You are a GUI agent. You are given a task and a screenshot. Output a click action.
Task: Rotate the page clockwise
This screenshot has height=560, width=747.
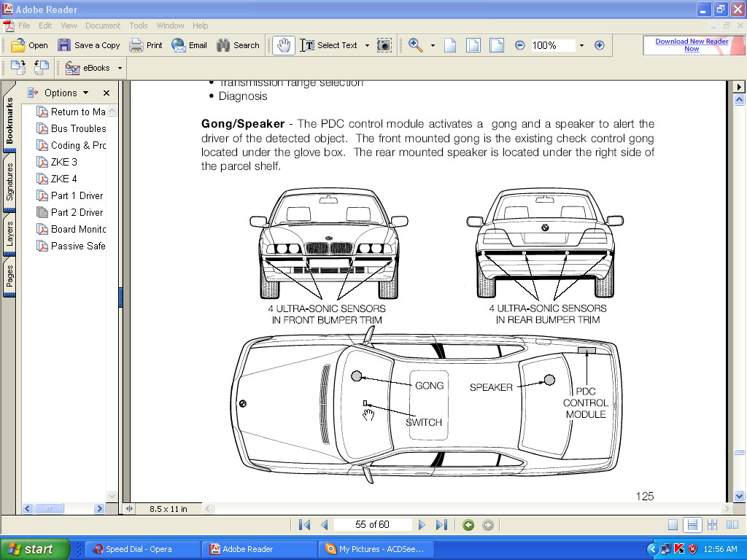(18, 68)
